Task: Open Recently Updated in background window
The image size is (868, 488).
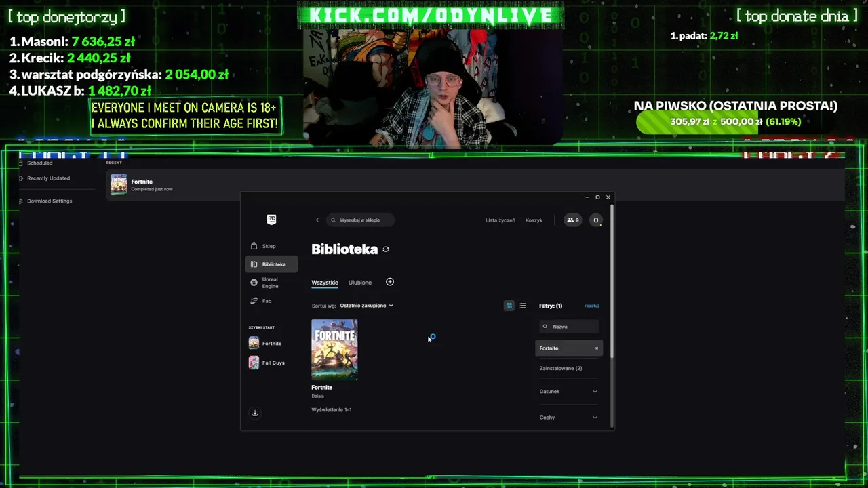Action: [x=48, y=178]
